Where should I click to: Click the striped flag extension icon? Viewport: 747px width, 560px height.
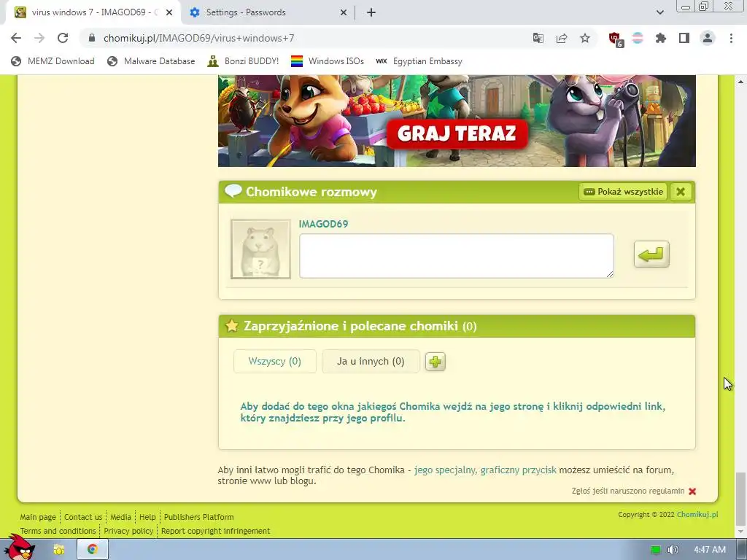point(638,38)
